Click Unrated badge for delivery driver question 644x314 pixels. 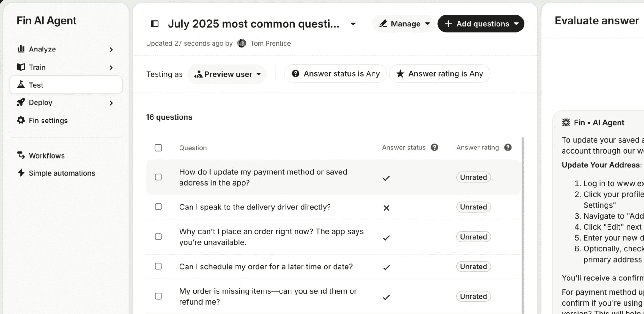473,207
